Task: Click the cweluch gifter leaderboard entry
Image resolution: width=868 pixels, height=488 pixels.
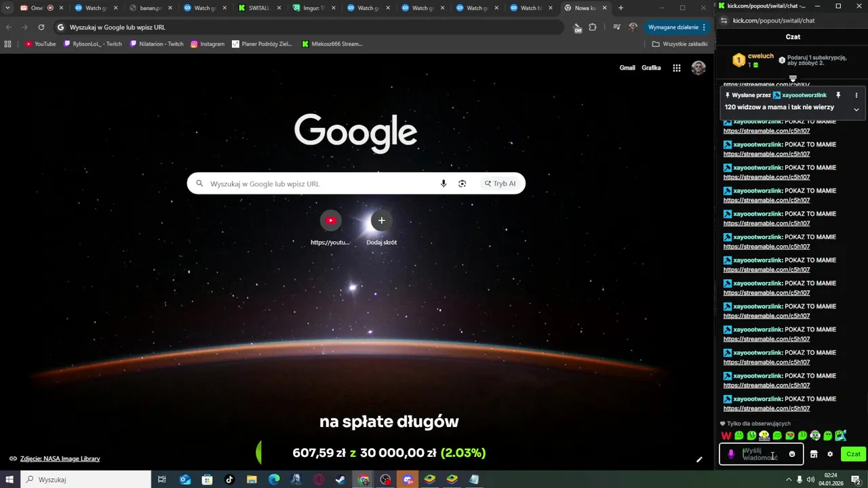Action: [753, 60]
